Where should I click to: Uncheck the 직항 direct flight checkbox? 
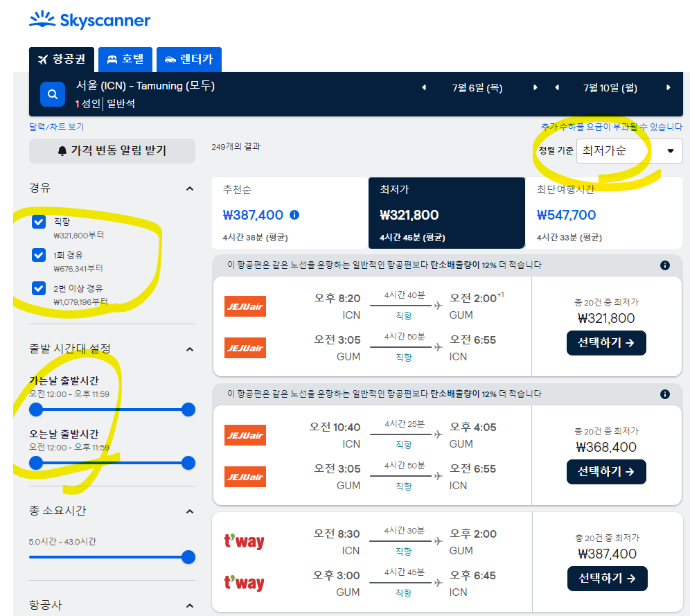point(39,222)
